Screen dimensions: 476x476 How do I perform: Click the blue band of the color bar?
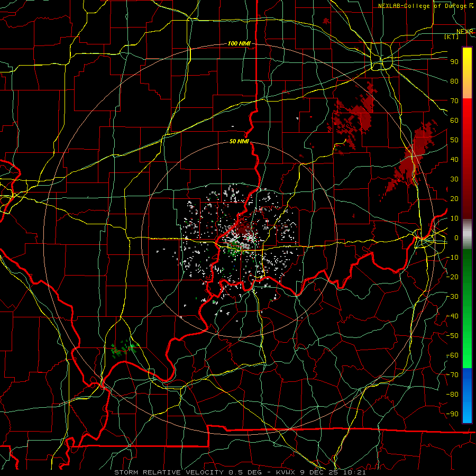coord(467,396)
